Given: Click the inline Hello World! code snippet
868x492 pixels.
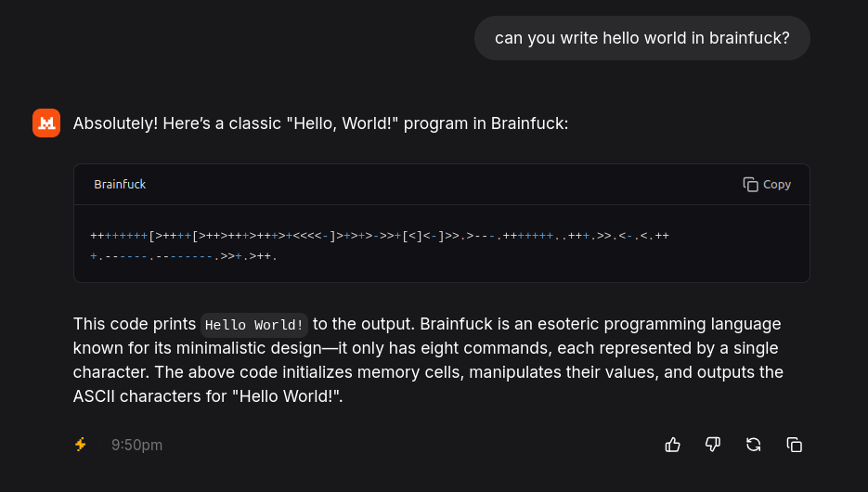Looking at the screenshot, I should click(254, 325).
